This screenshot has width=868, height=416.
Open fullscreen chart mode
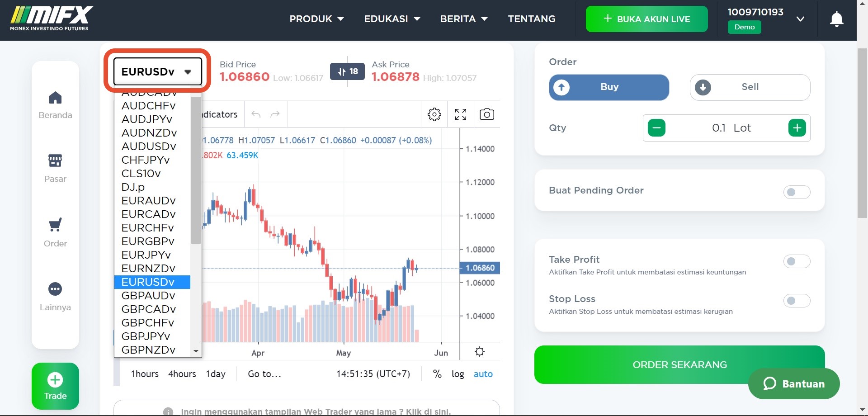tap(460, 114)
